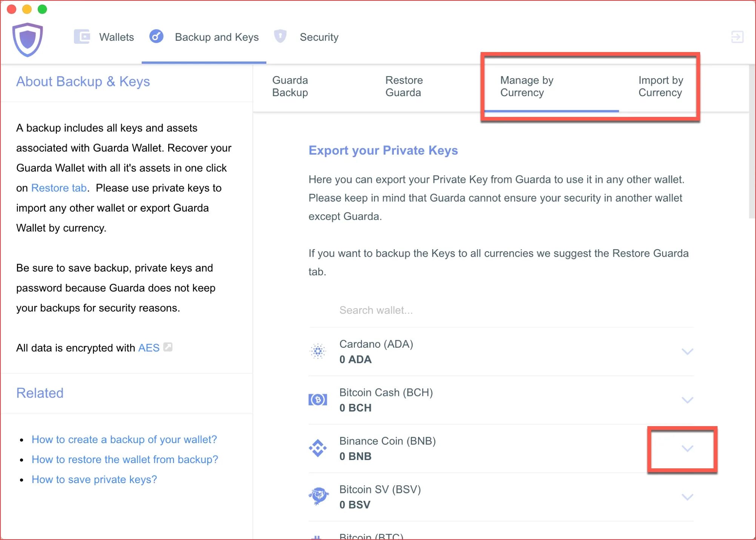
Task: Click the About Backup & Keys heading
Action: tap(83, 81)
